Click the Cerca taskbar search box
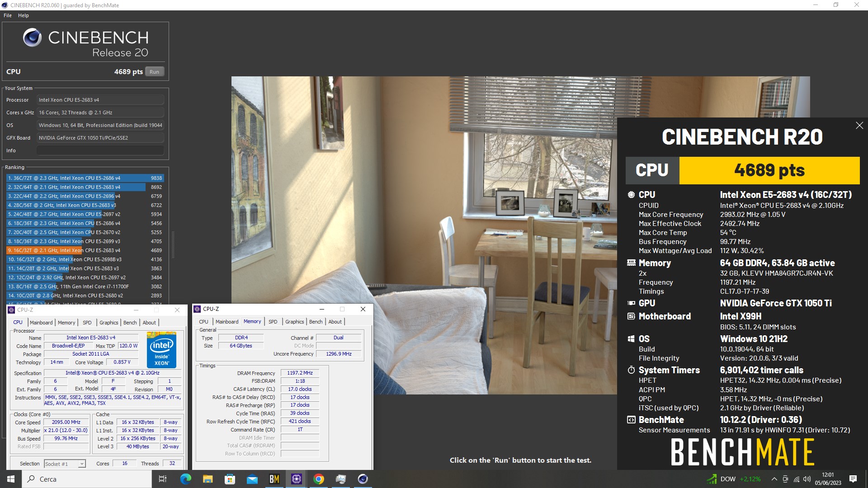Viewport: 868px width, 488px height. pyautogui.click(x=87, y=479)
